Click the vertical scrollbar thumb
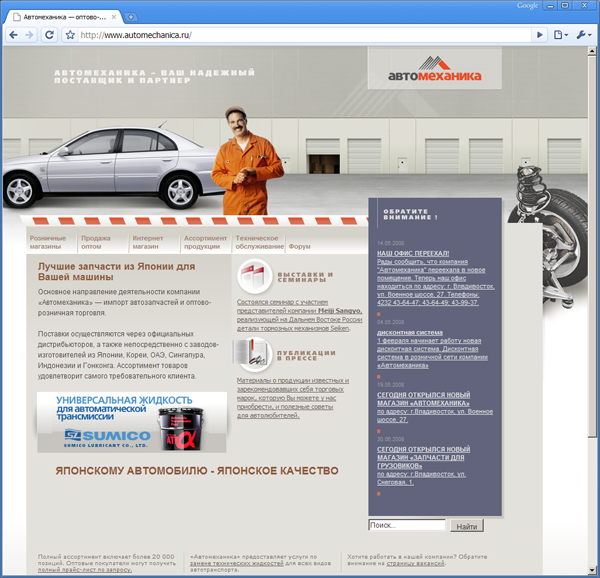Viewport: 600px width, 578px height. click(x=592, y=245)
